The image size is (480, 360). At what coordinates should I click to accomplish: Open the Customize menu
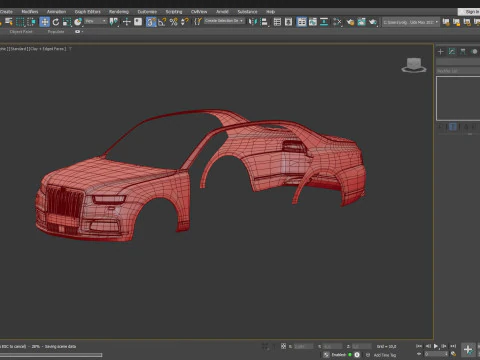pos(147,12)
